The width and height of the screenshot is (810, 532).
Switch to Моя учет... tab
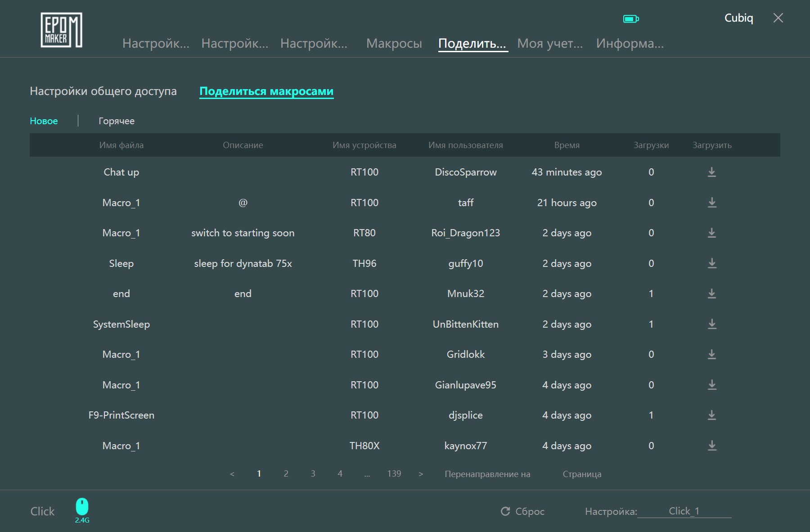click(x=550, y=43)
